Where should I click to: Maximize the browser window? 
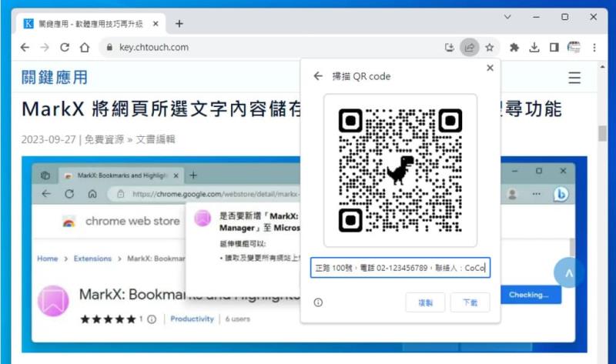click(564, 17)
